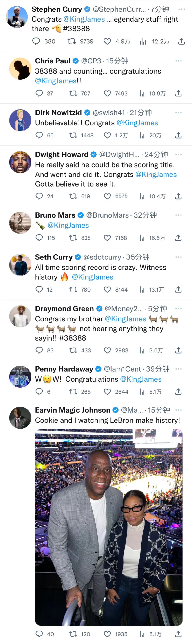View analytics on Bruno Mars's tweet
The image size is (192, 644).
tap(141, 238)
